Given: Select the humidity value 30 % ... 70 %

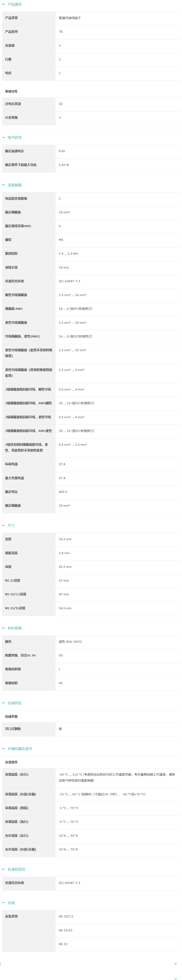Looking at the screenshot, I should point(68,850).
